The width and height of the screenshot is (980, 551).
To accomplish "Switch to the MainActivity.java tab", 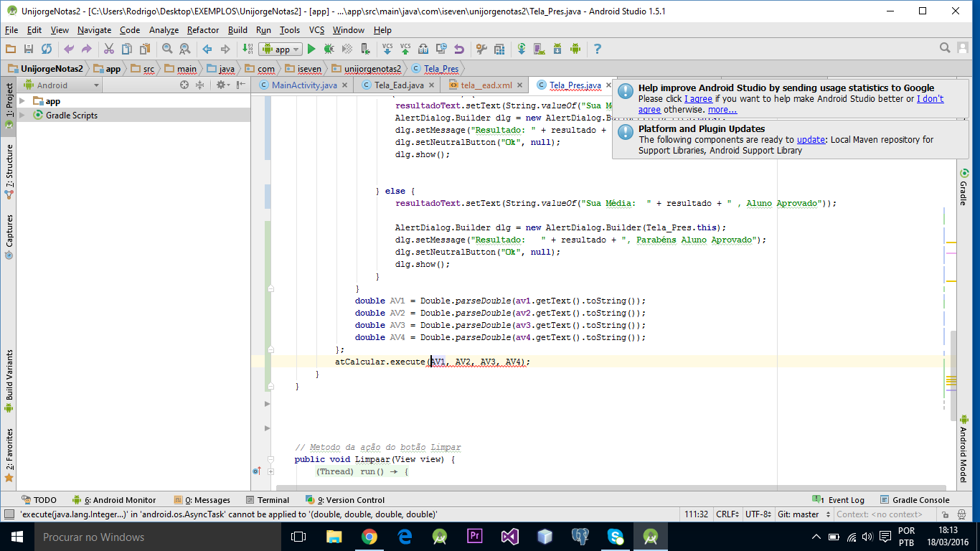I will tap(303, 85).
